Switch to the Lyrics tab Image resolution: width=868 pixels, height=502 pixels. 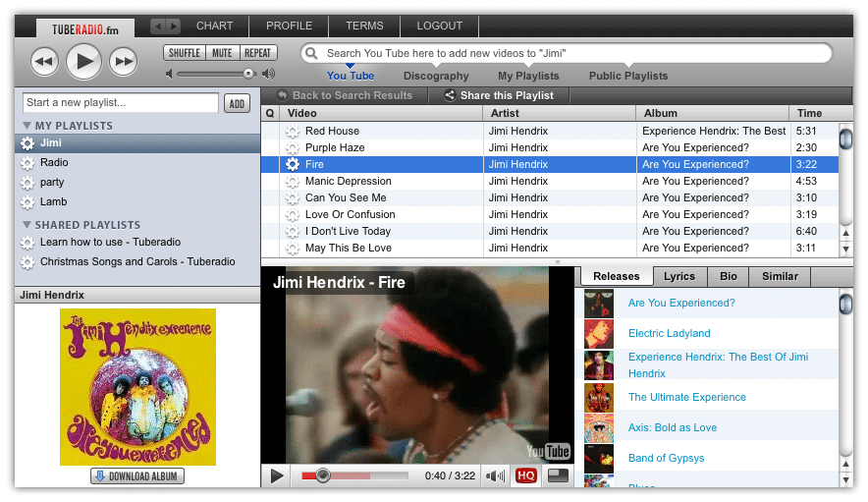pyautogui.click(x=679, y=276)
